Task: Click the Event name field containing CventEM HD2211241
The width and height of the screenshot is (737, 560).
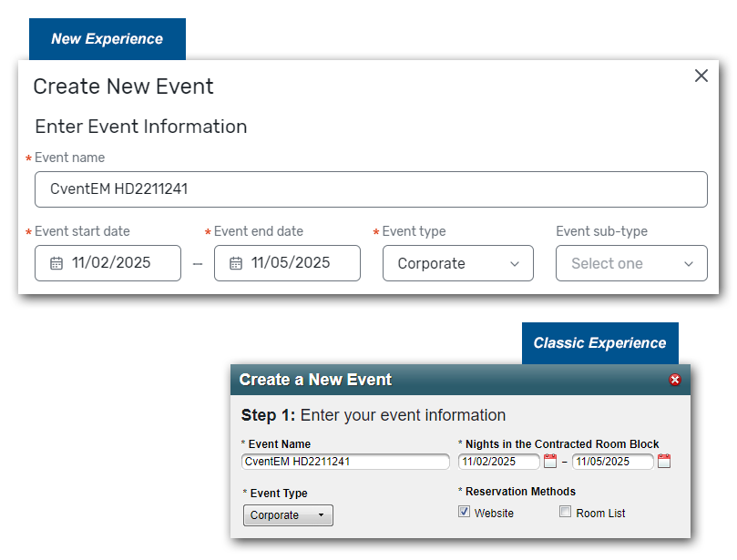Action: (370, 189)
